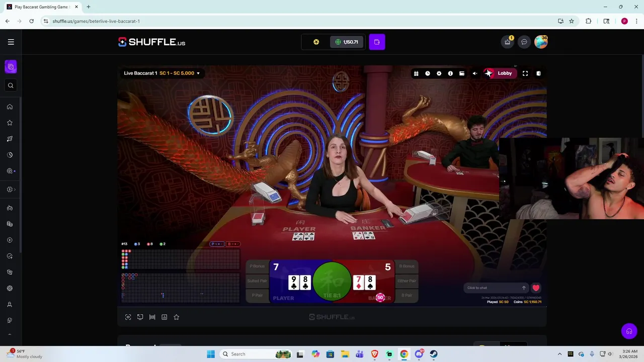Toggle the game fullscreen mode

(x=525, y=74)
